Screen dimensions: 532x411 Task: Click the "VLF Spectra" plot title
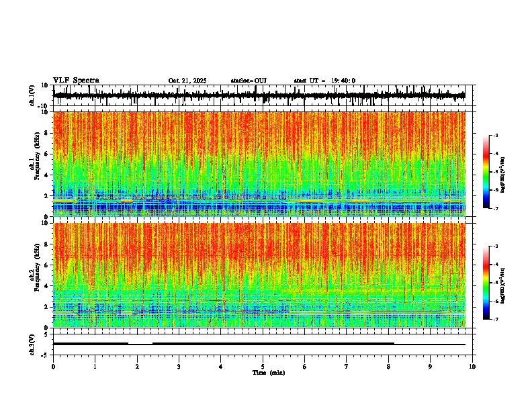(76, 81)
